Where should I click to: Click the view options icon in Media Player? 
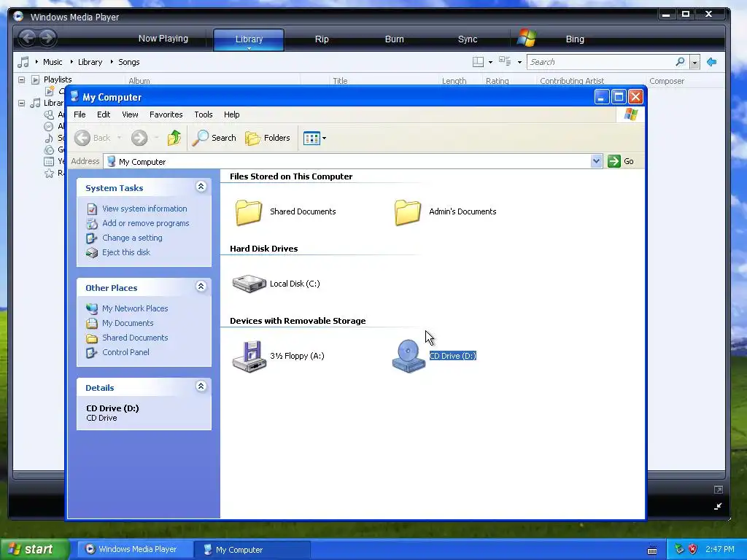(505, 61)
